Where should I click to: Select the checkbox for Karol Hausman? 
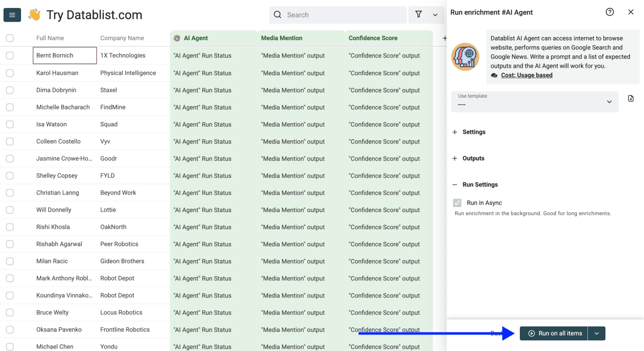[x=10, y=73]
